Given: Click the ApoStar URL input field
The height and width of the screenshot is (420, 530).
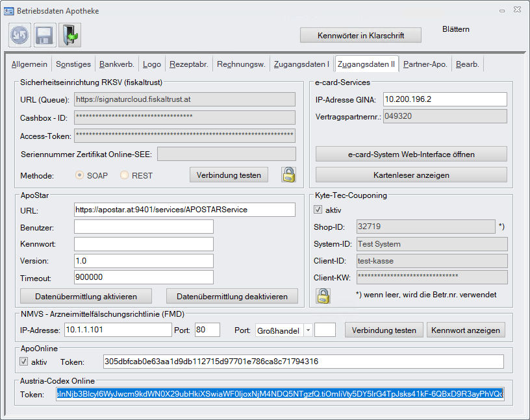Looking at the screenshot, I should point(184,210).
